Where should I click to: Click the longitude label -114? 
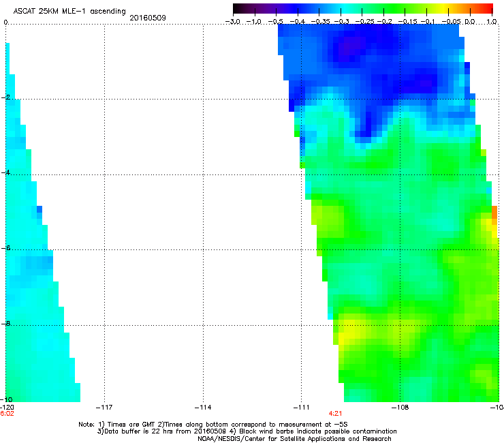coord(203,408)
